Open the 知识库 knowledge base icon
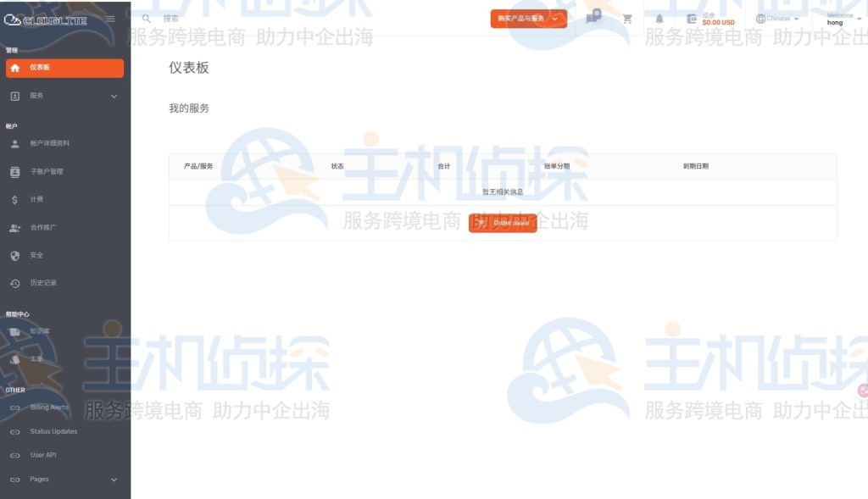868x499 pixels. [14, 332]
